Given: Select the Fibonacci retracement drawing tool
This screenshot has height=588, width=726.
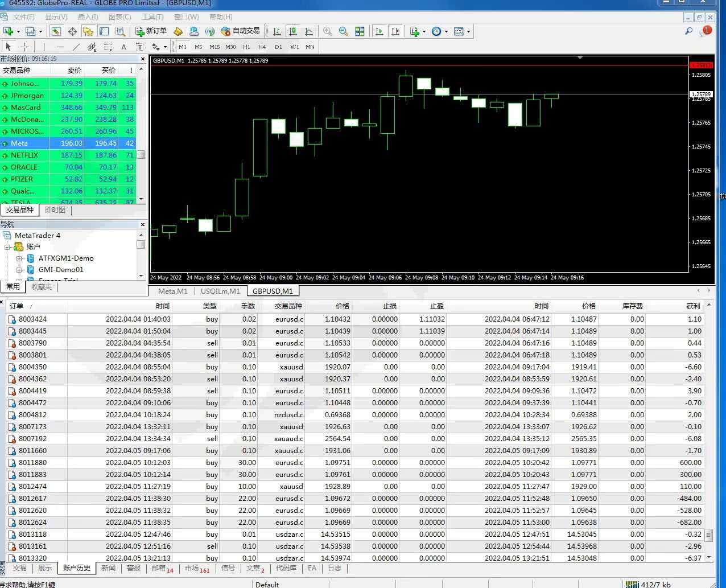Looking at the screenshot, I should click(108, 47).
